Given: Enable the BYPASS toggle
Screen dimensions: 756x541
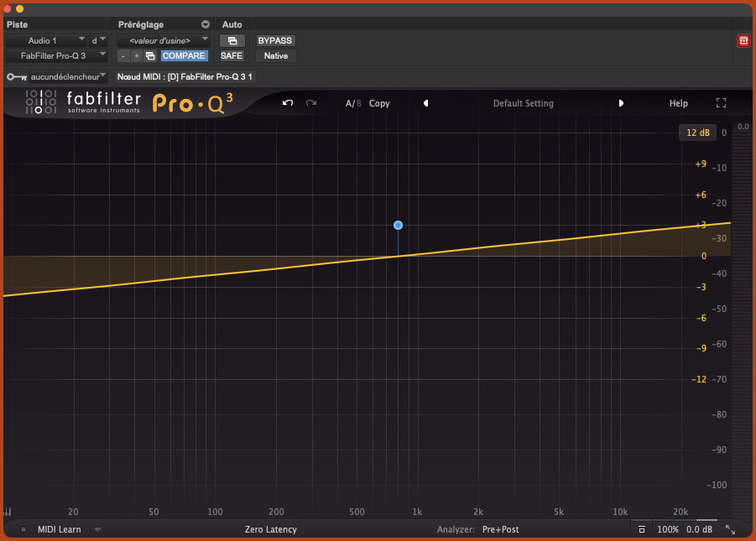Looking at the screenshot, I should pos(274,39).
